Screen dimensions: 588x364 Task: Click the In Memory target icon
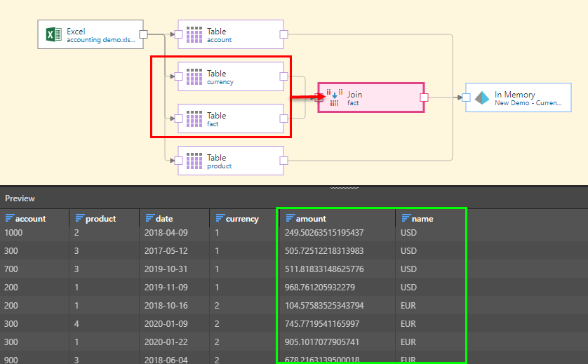tap(481, 97)
